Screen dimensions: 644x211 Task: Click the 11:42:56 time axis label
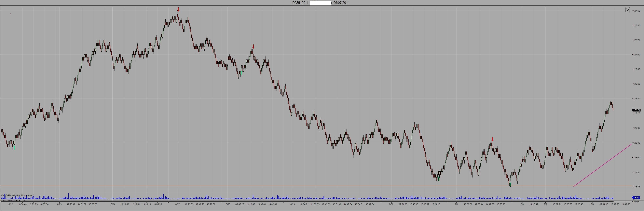coord(626,204)
